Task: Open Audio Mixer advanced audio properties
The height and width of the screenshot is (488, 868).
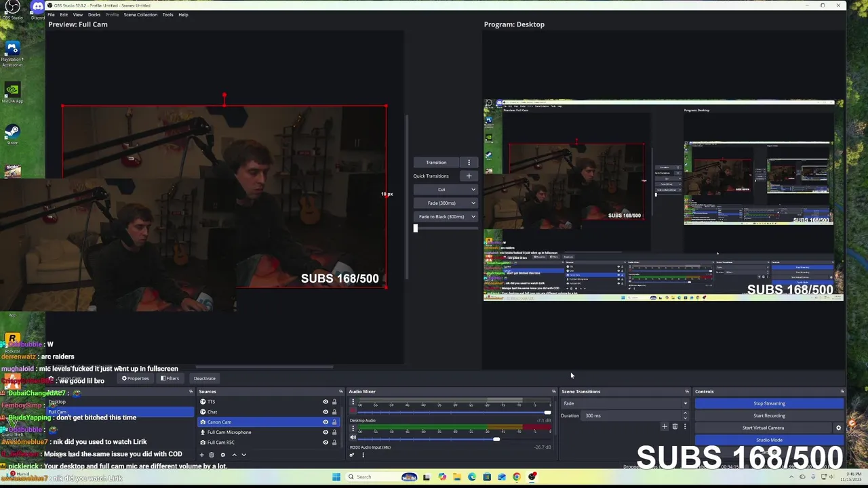Action: coord(352,455)
